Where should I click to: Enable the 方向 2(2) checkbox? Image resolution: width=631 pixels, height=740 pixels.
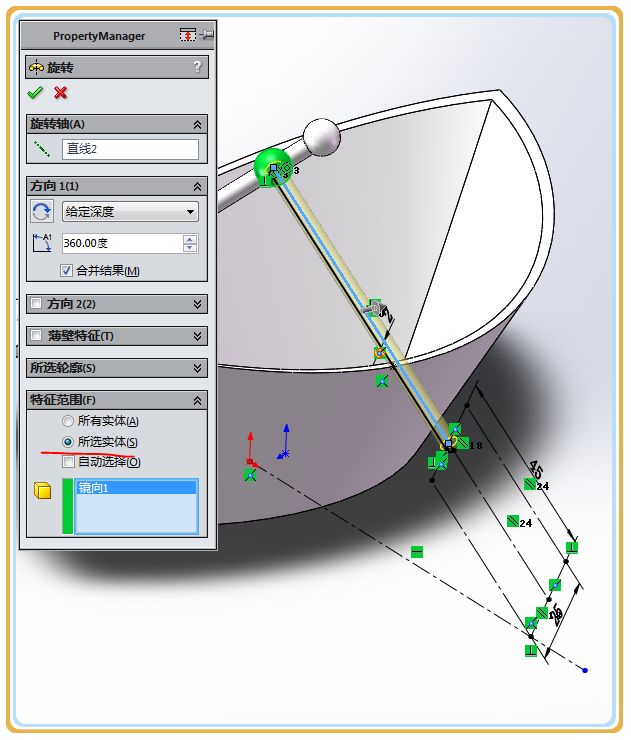click(x=36, y=303)
